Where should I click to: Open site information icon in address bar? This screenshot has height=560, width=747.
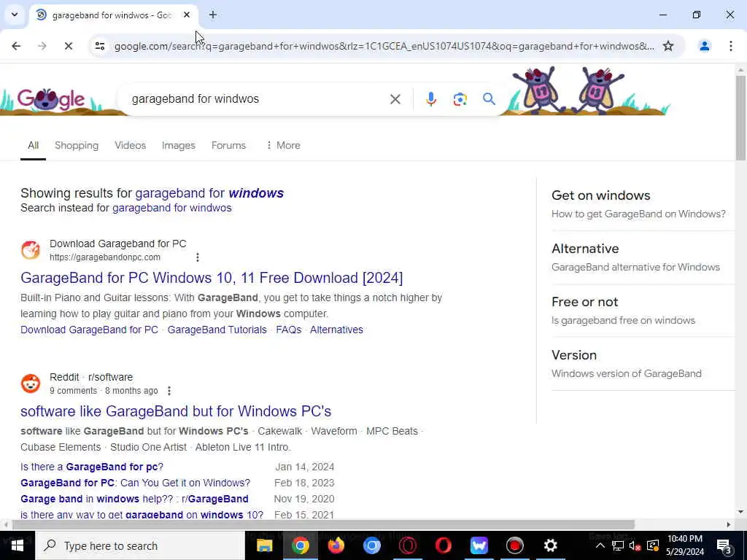99,46
